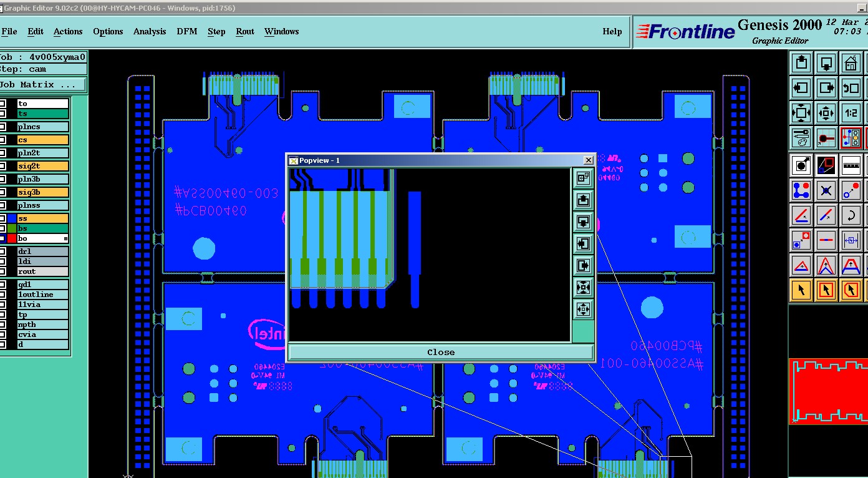Viewport: 868px width, 478px height.
Task: Open the wrench and palette settings icon
Action: 801,138
